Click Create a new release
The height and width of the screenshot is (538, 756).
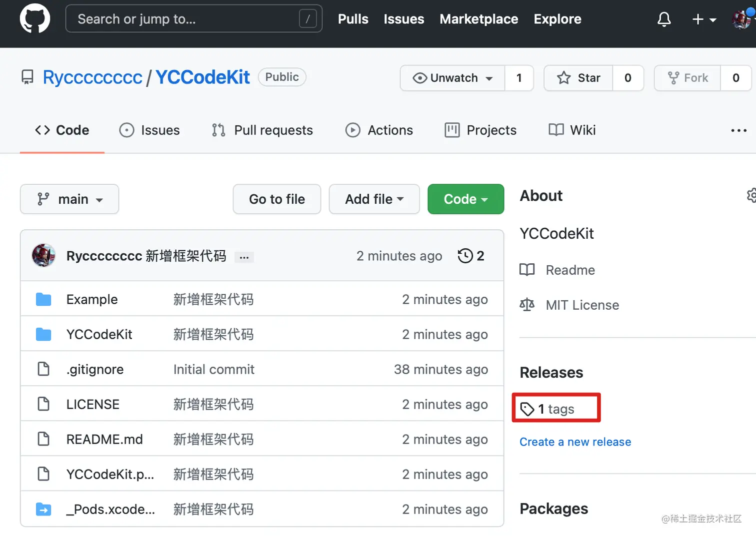point(575,442)
